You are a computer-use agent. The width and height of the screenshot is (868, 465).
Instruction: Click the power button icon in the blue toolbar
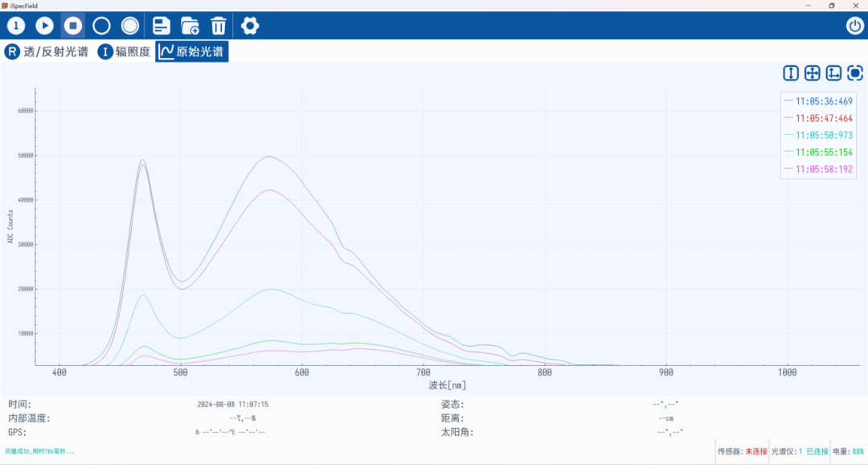click(x=854, y=26)
